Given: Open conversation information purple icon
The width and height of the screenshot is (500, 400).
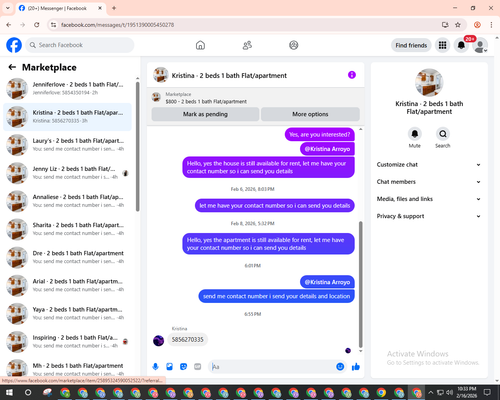Looking at the screenshot, I should pyautogui.click(x=352, y=75).
